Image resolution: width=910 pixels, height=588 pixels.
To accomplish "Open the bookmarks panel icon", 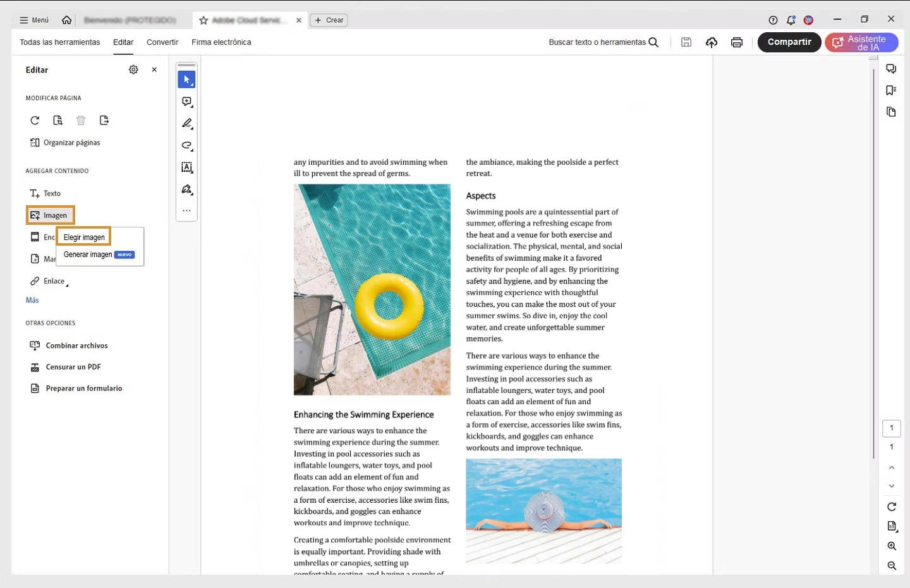I will click(891, 90).
